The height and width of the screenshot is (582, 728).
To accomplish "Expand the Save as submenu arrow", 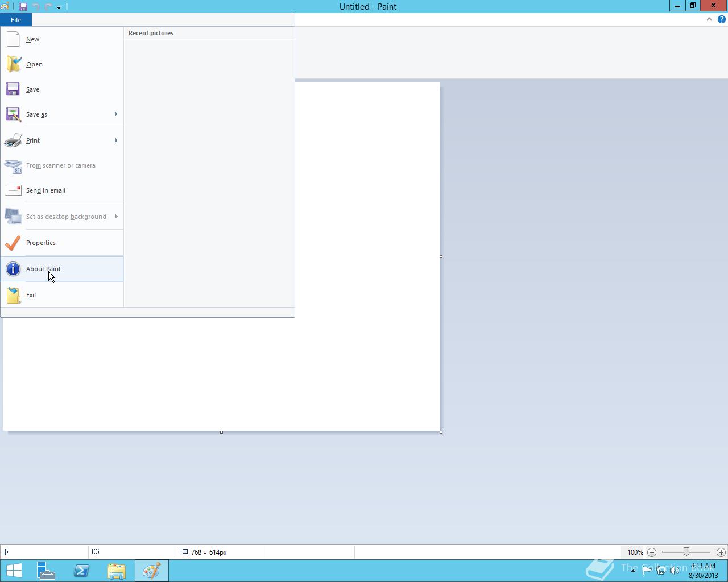I will click(116, 114).
